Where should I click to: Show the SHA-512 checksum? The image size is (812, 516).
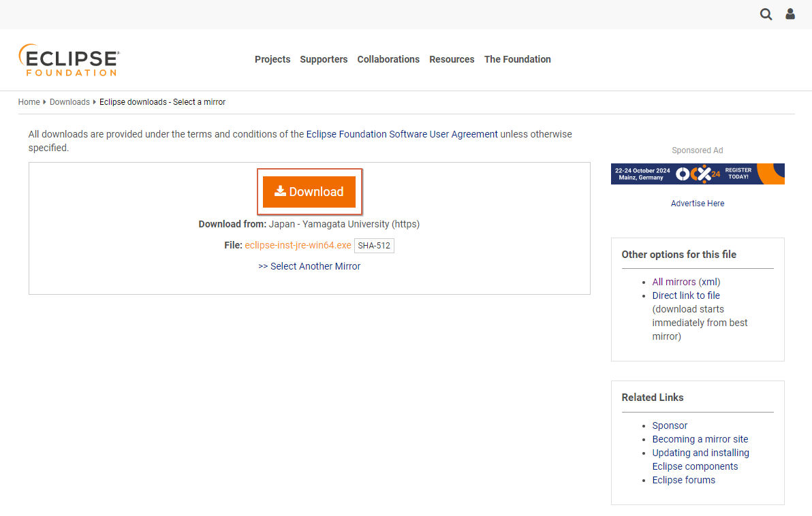[x=374, y=246]
